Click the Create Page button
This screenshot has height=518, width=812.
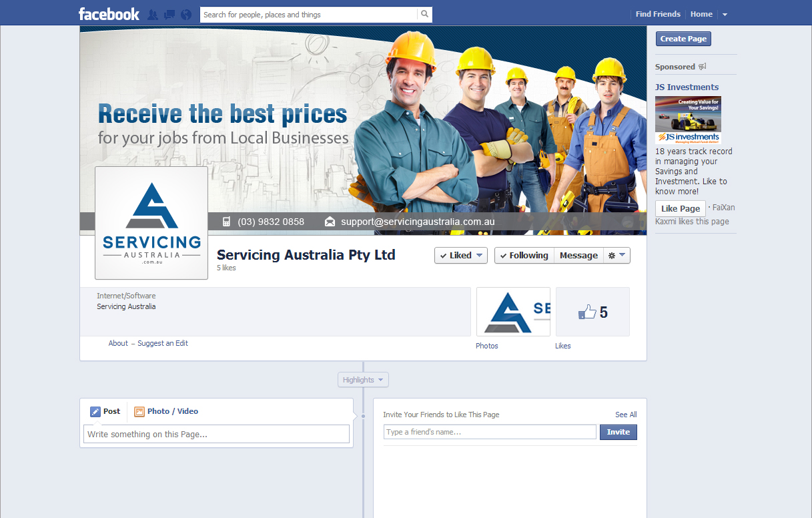(x=683, y=39)
